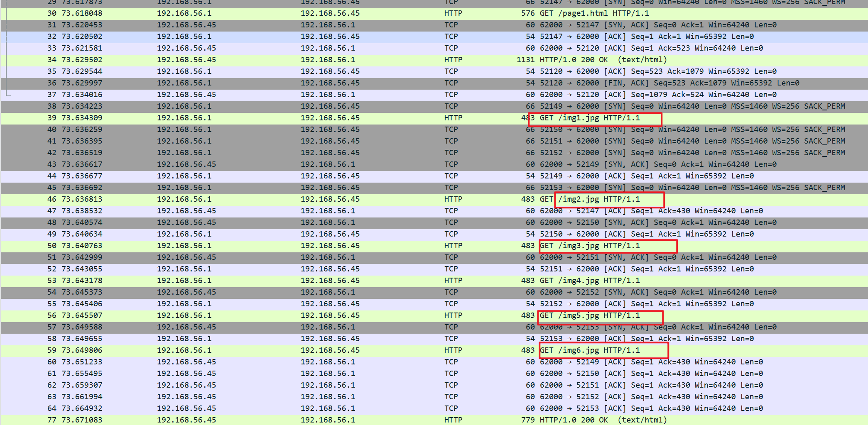Select packet 40 SYN from port 52150

point(434,129)
